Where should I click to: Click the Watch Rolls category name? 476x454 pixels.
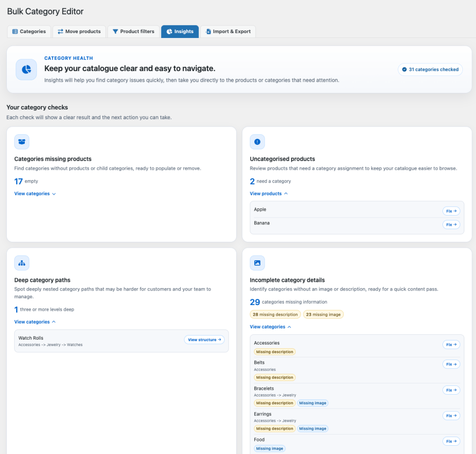click(31, 338)
